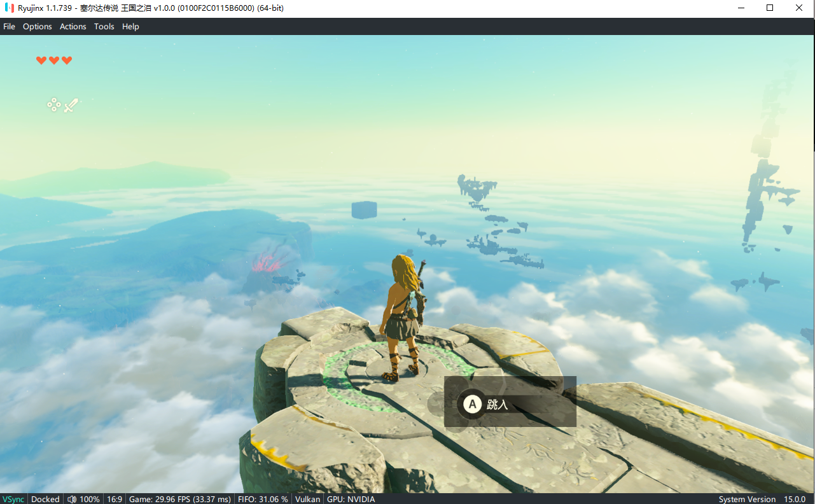Minimize the Ryujinx window
Viewport: 815px width, 504px height.
(x=741, y=8)
